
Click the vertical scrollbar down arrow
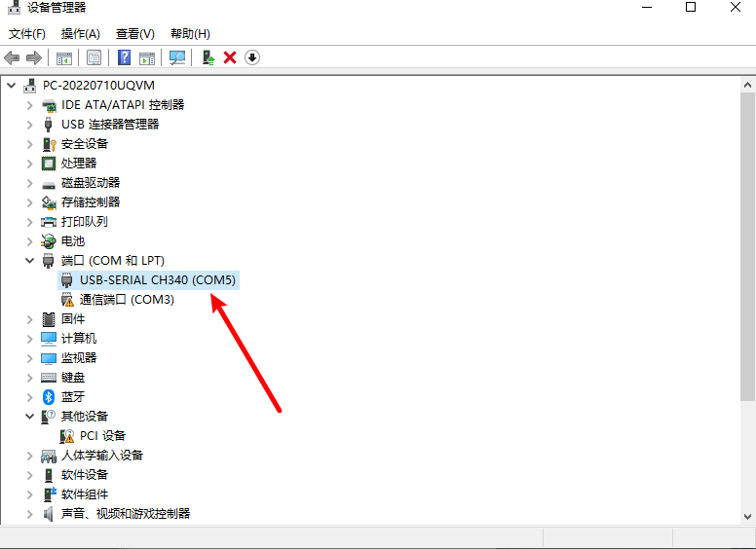click(747, 515)
